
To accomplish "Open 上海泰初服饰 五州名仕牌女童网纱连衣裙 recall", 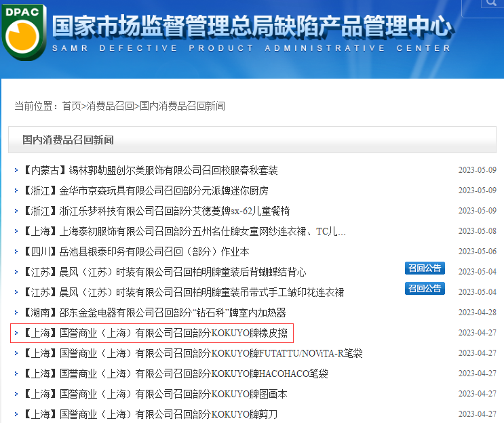I will (185, 231).
